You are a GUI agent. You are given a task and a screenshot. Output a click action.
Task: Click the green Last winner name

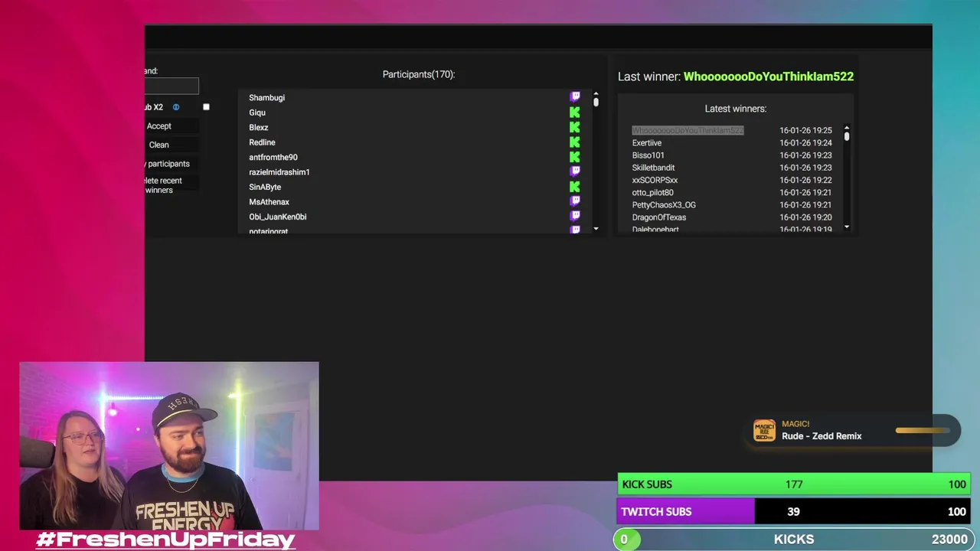768,77
